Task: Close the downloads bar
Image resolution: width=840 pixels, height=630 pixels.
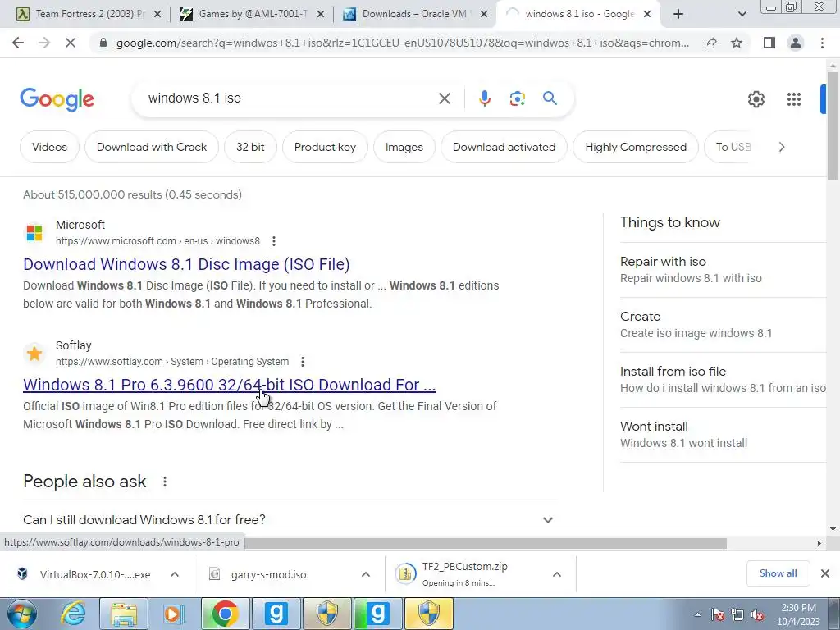Action: pyautogui.click(x=825, y=573)
